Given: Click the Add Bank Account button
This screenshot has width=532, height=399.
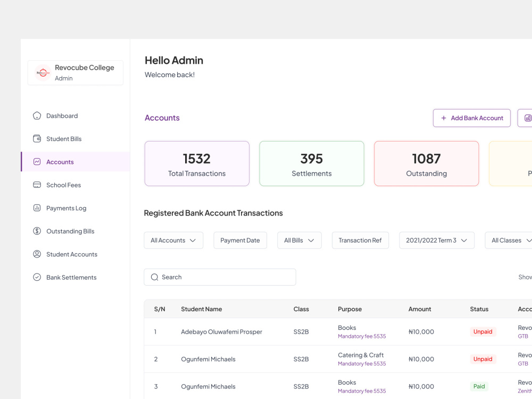Looking at the screenshot, I should pyautogui.click(x=471, y=118).
